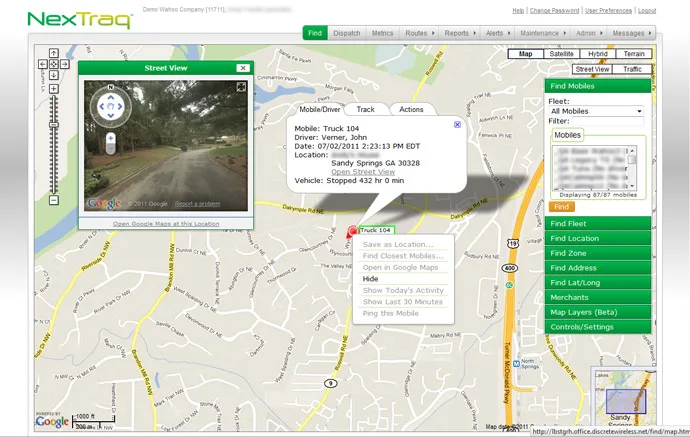
Task: Select the Find main tab
Action: coord(315,33)
